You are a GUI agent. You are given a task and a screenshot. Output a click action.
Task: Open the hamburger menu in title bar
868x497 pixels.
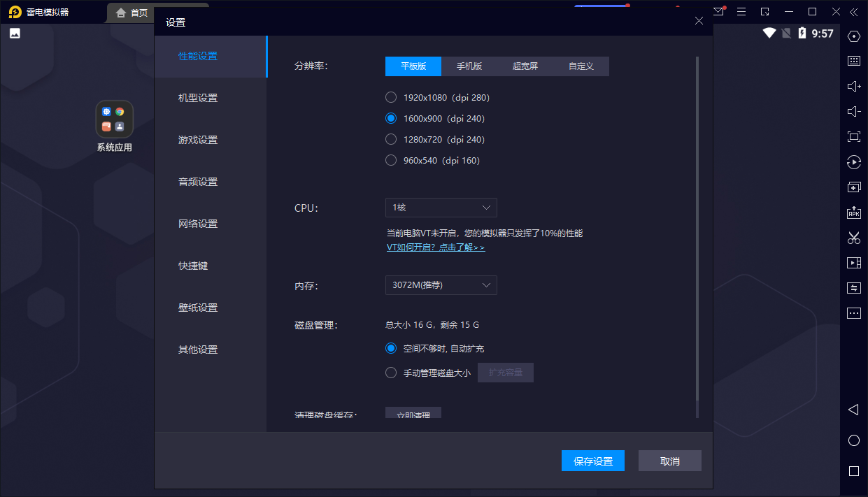click(742, 12)
